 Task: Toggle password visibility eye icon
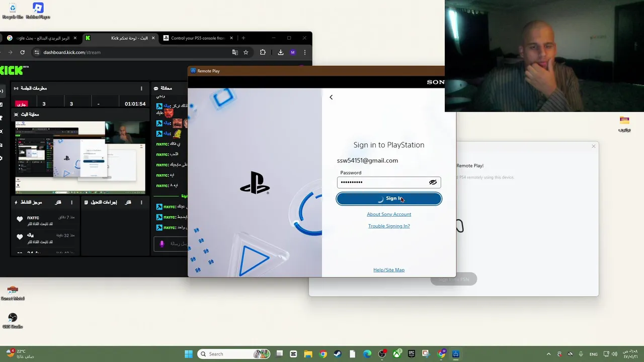point(433,182)
